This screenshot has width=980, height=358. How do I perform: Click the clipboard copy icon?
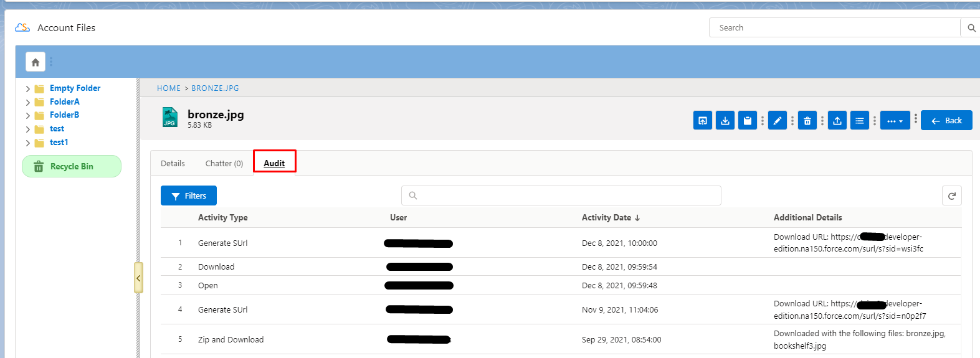(x=747, y=121)
